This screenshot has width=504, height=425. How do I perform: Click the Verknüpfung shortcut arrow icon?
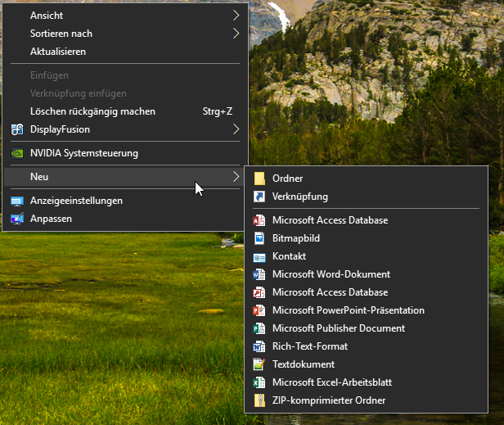coord(259,197)
